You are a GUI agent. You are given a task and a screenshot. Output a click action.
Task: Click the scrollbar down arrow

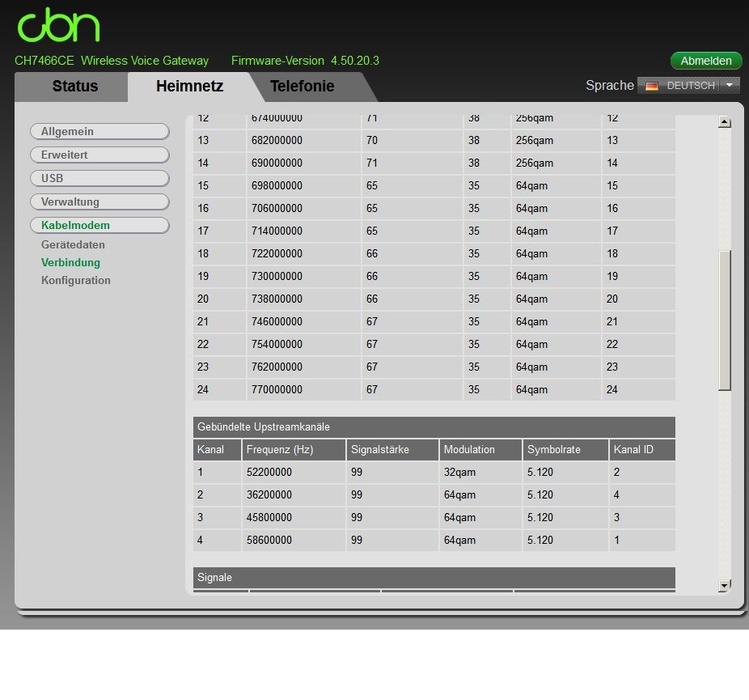(x=724, y=585)
